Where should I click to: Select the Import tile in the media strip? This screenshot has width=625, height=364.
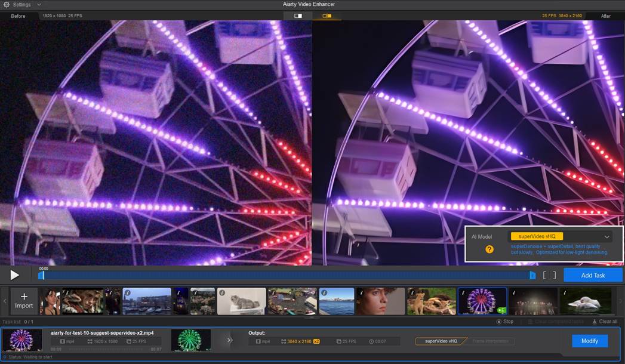[x=24, y=301]
